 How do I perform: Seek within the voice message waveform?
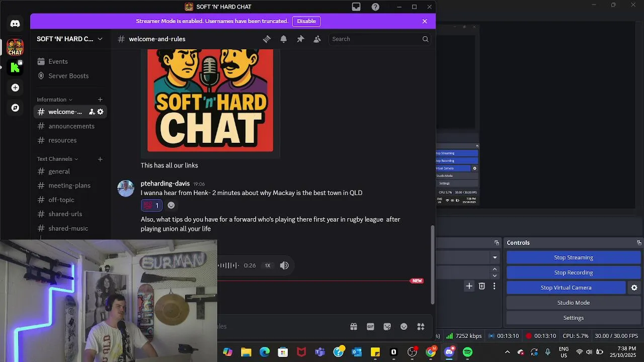(229, 265)
